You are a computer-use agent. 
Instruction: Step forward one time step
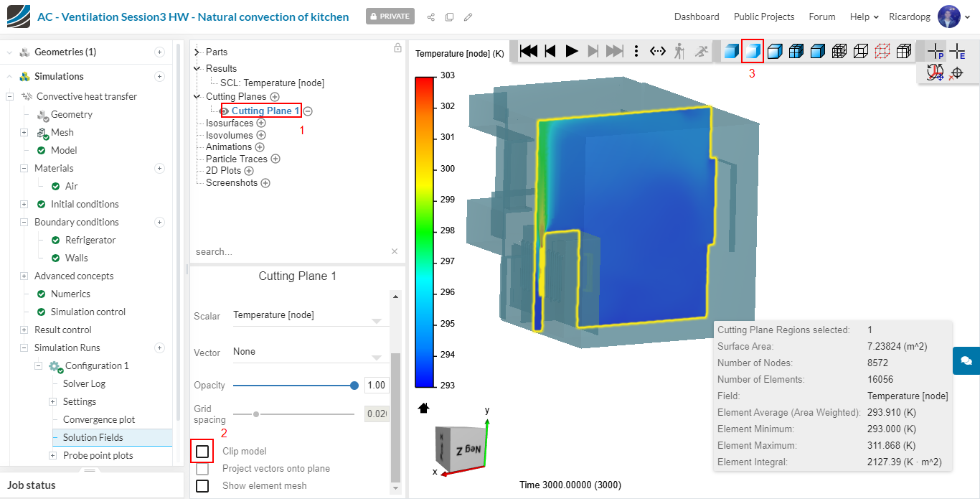[593, 51]
